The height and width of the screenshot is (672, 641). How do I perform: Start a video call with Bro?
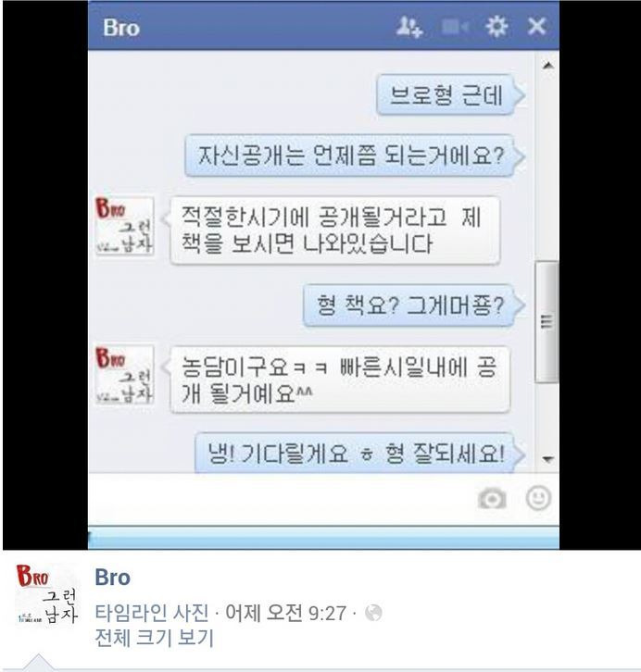(455, 27)
